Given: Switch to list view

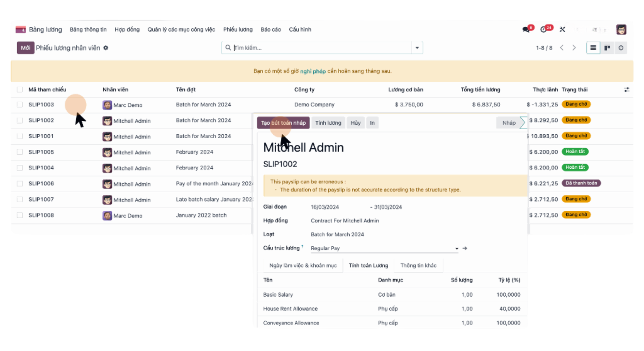Looking at the screenshot, I should click(593, 48).
